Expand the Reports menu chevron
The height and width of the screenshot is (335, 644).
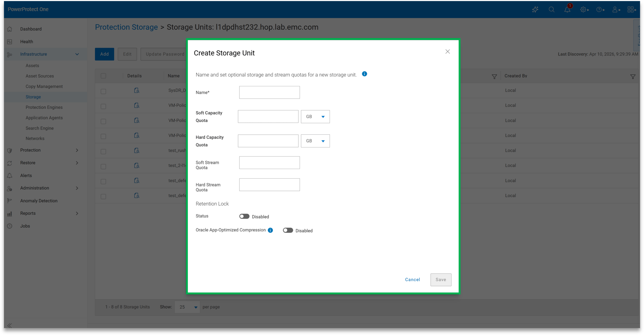click(x=77, y=213)
